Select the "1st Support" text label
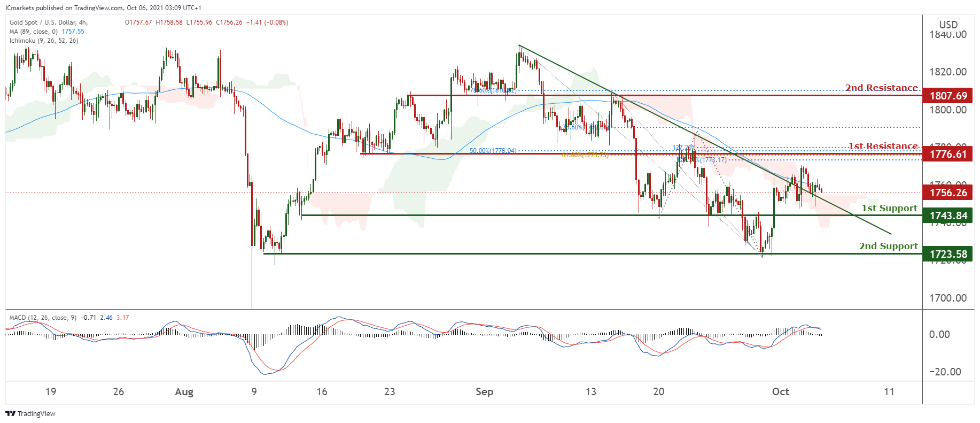 (x=889, y=208)
